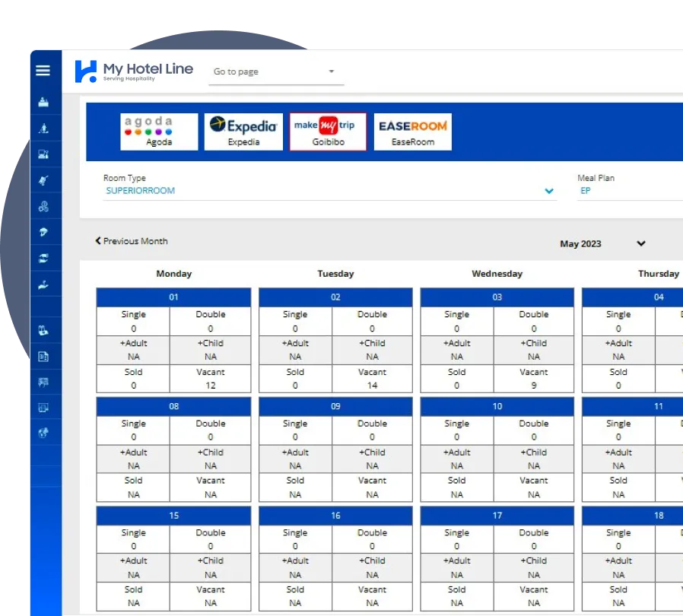Expand the May 2023 month selector
Screen dimensions: 683x616
point(640,243)
